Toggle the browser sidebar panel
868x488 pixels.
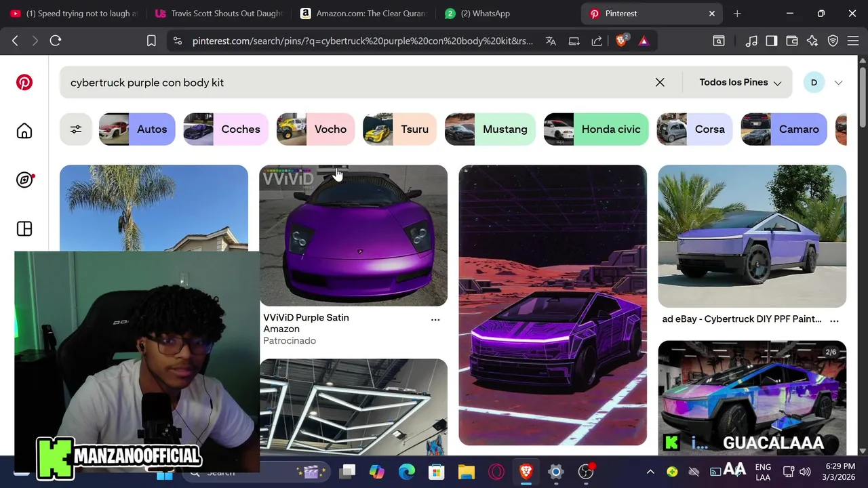point(772,41)
